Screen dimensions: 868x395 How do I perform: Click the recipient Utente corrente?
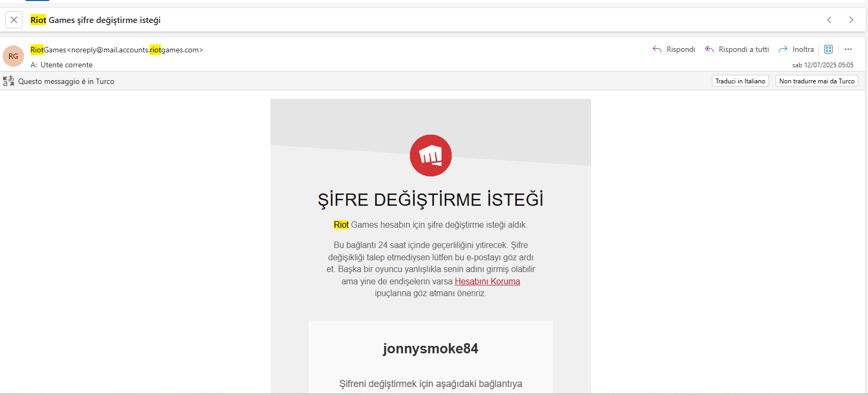(x=67, y=65)
